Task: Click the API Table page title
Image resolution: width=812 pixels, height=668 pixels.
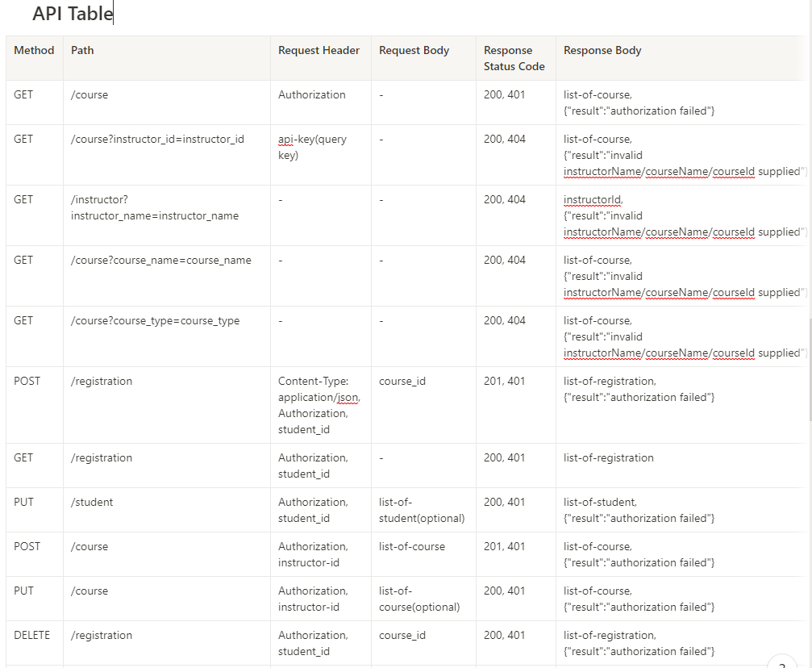Action: [73, 14]
